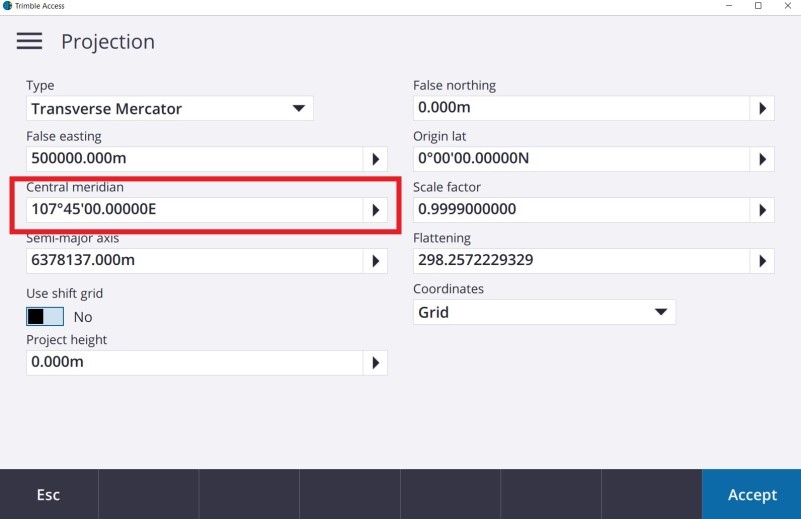
Task: Edit the False easting value field
Action: click(194, 159)
